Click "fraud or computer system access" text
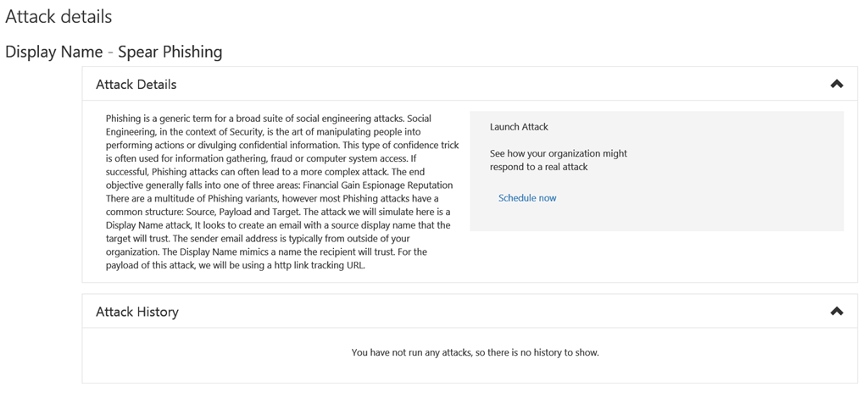This screenshot has width=868, height=398. click(x=328, y=158)
